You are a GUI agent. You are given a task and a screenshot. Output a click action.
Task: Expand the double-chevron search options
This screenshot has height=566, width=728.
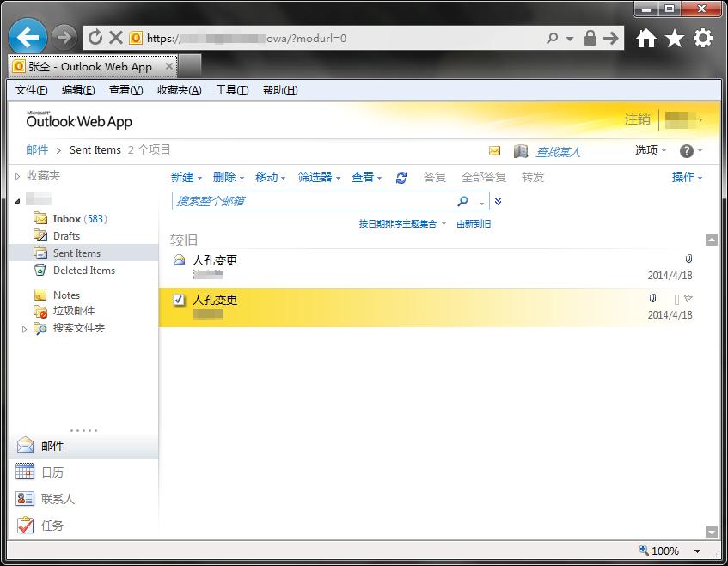click(498, 202)
